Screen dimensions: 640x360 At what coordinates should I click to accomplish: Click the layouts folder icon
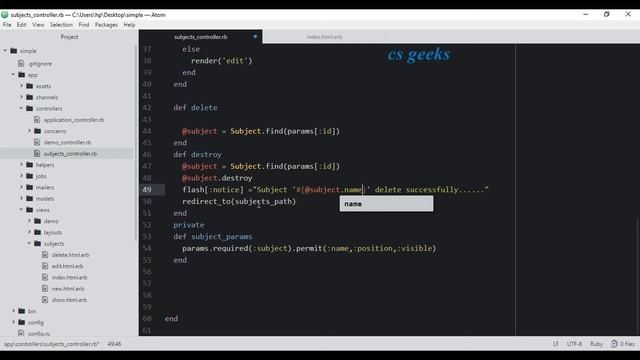tap(38, 232)
